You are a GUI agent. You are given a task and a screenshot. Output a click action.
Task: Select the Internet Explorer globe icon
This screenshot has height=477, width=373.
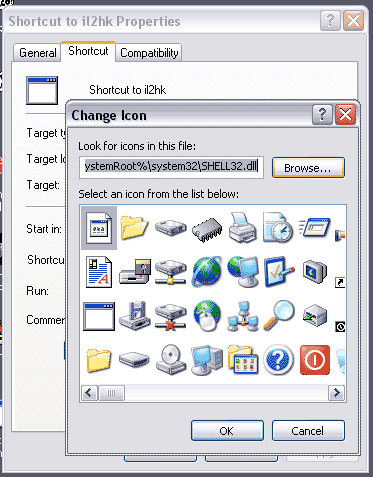[207, 272]
